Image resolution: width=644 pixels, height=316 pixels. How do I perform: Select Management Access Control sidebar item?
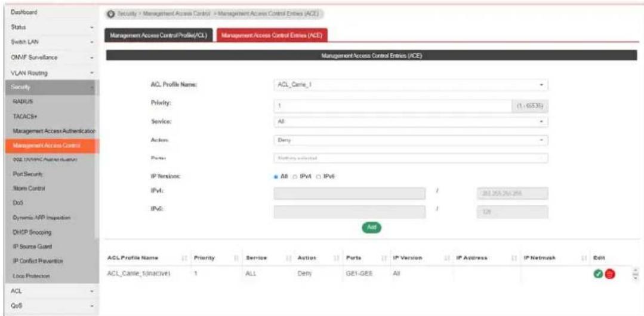coord(52,146)
